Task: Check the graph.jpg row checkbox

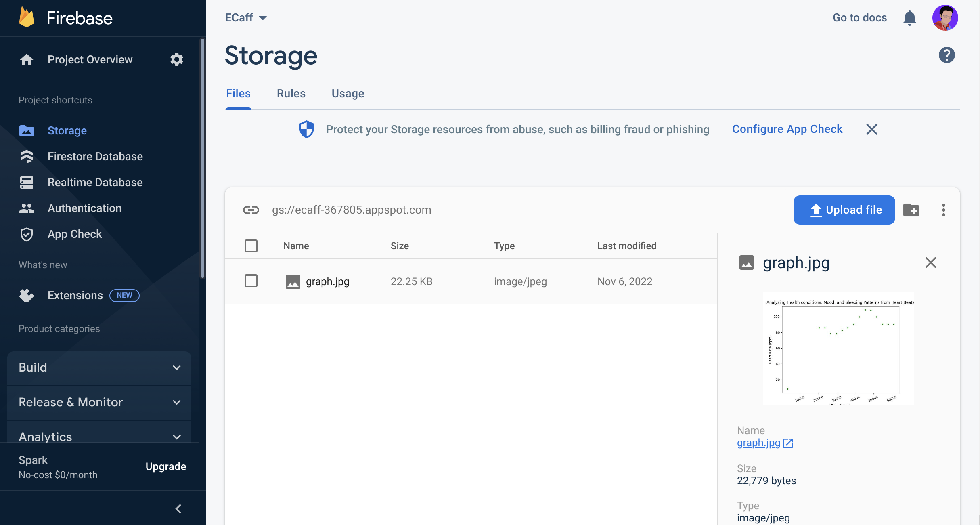Action: point(251,281)
